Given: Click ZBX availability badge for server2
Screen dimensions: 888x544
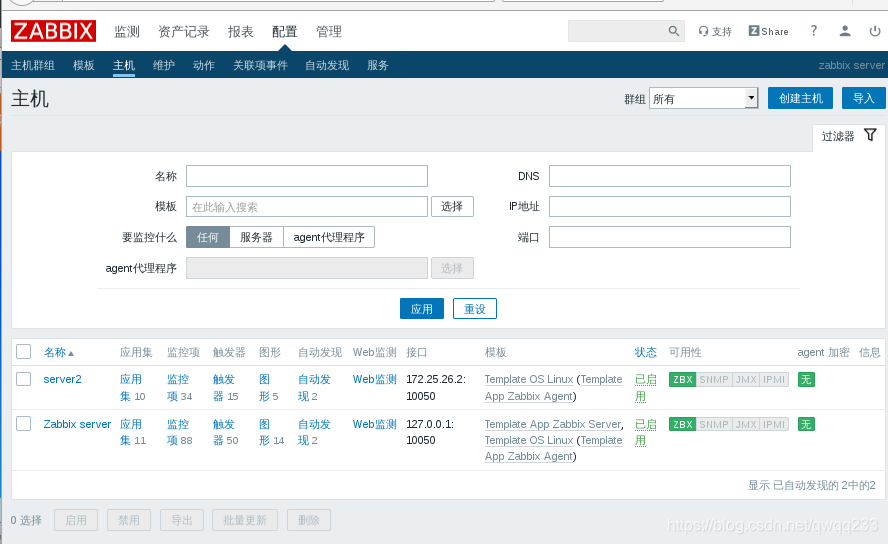Looking at the screenshot, I should pos(682,379).
